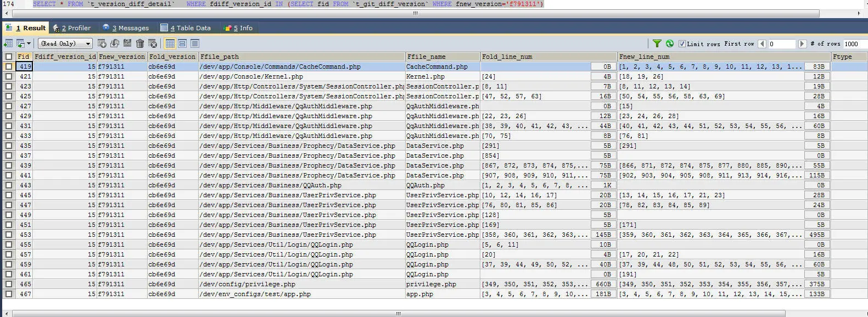The width and height of the screenshot is (868, 317).
Task: Check the row checkbox for Fid 465
Action: pyautogui.click(x=9, y=284)
